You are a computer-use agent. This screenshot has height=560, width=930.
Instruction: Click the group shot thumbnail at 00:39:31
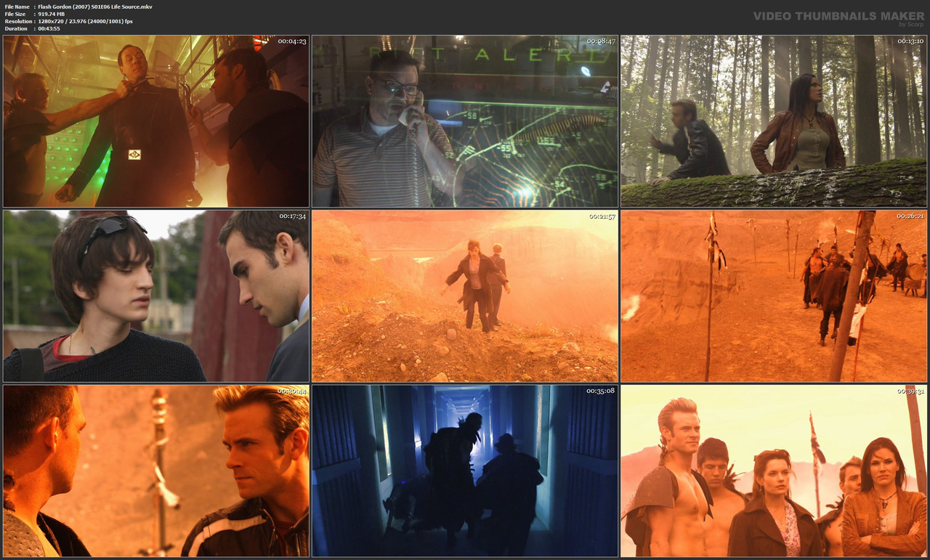pos(774,471)
